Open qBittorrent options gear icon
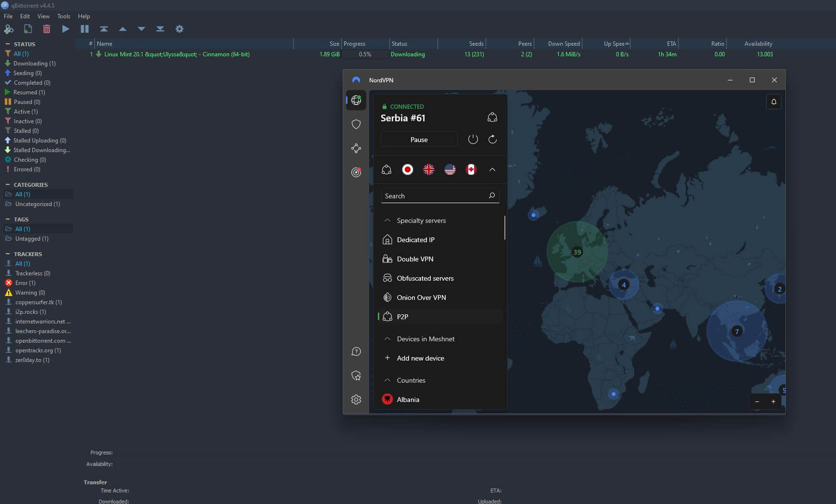Image resolution: width=836 pixels, height=504 pixels. tap(180, 29)
